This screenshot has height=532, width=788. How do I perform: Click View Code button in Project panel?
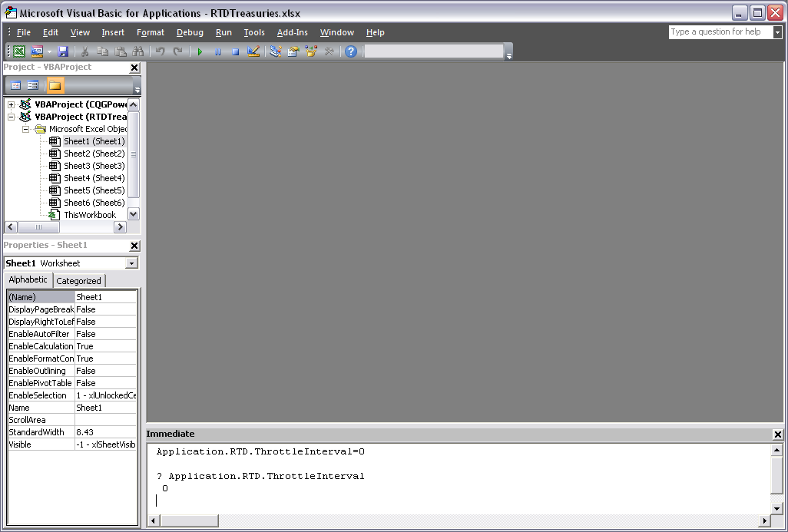pyautogui.click(x=16, y=85)
